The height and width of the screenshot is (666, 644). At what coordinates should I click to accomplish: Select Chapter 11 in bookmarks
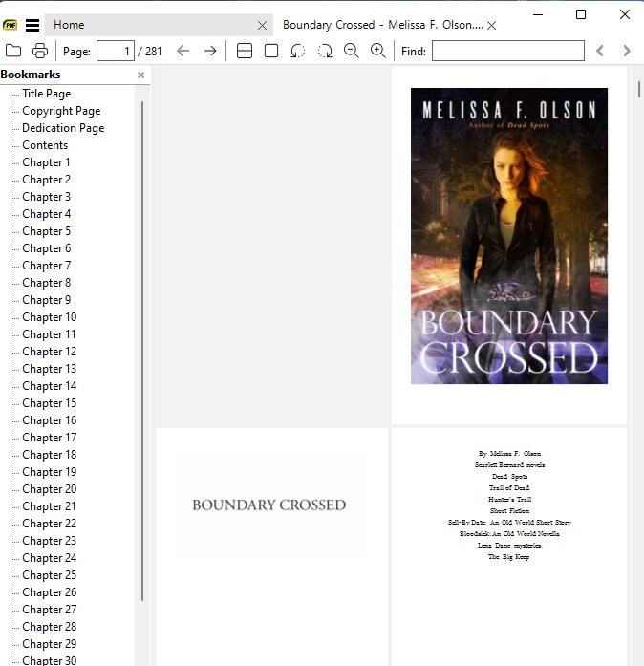(49, 334)
